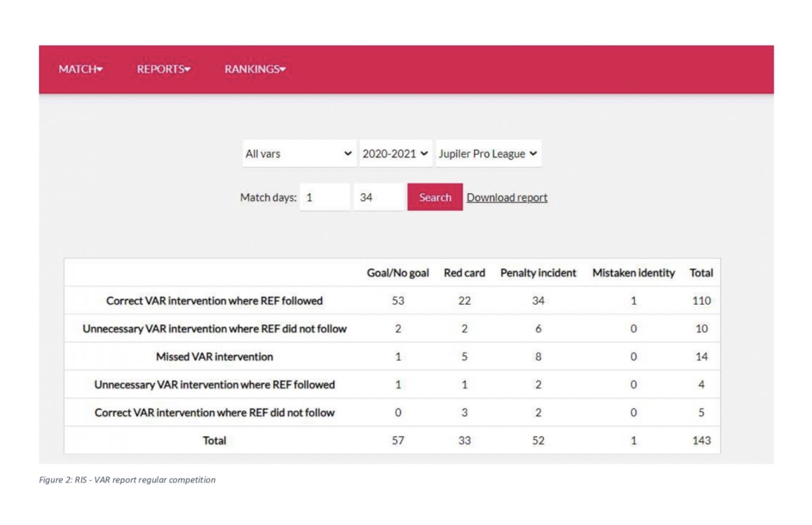Click the Penalty incident value 34
The height and width of the screenshot is (525, 812).
538,301
